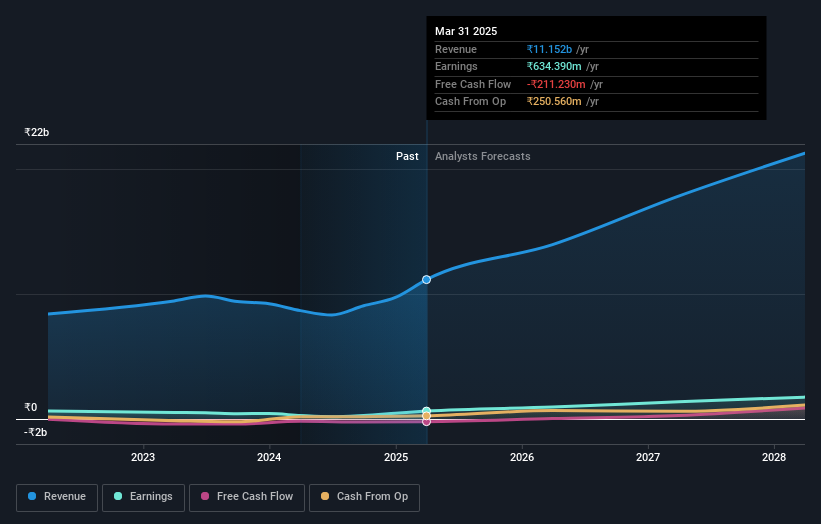This screenshot has width=821, height=524.
Task: Click the ₹22b y-axis label
Action: [37, 132]
